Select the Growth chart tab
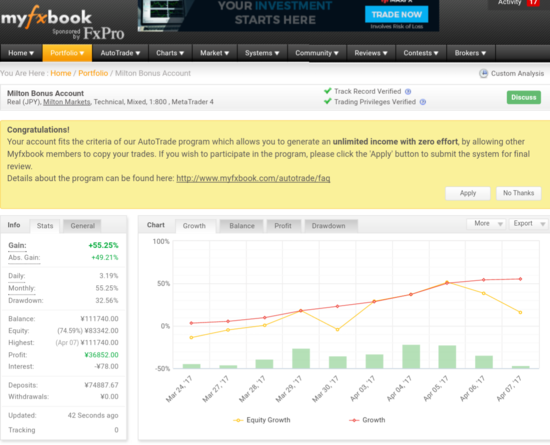Viewport: 550px width, 445px height. click(194, 226)
